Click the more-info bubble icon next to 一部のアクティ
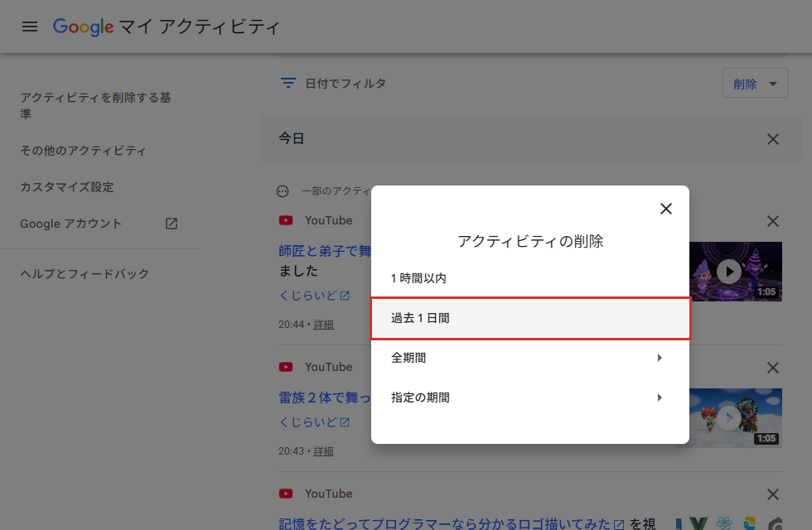The height and width of the screenshot is (530, 812). [x=283, y=191]
